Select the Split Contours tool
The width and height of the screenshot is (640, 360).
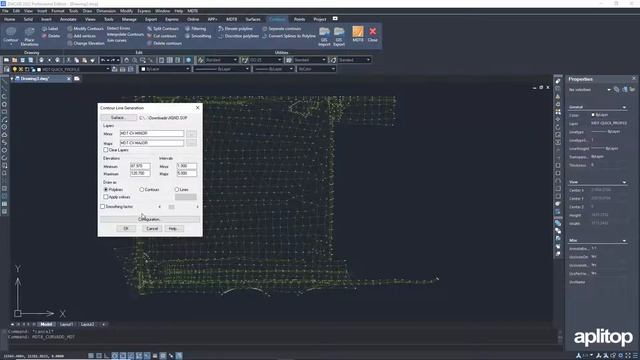click(x=163, y=29)
